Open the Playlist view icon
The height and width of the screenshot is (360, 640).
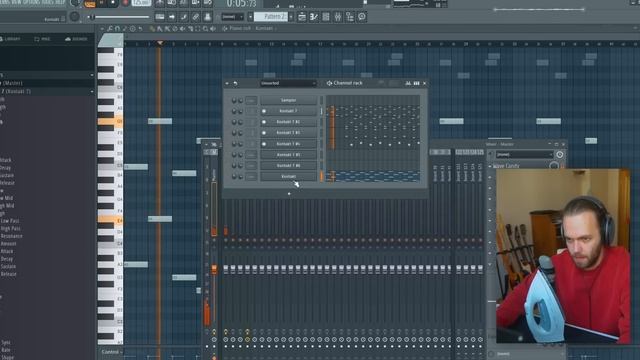[x=302, y=17]
